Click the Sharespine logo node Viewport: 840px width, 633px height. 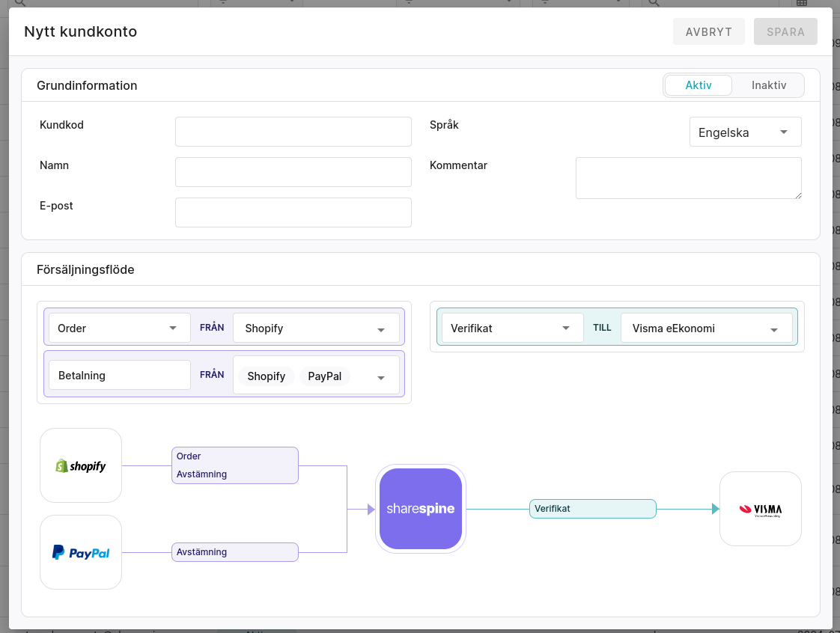point(420,509)
